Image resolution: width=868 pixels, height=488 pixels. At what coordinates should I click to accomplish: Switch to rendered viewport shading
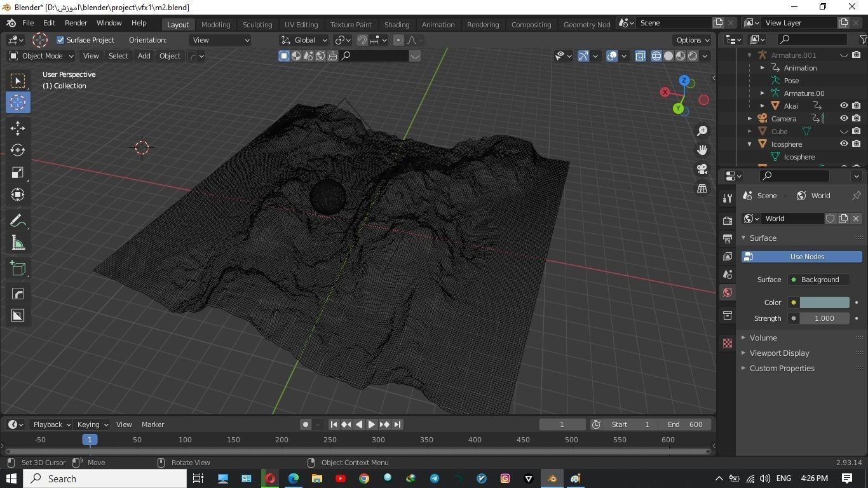tap(693, 56)
